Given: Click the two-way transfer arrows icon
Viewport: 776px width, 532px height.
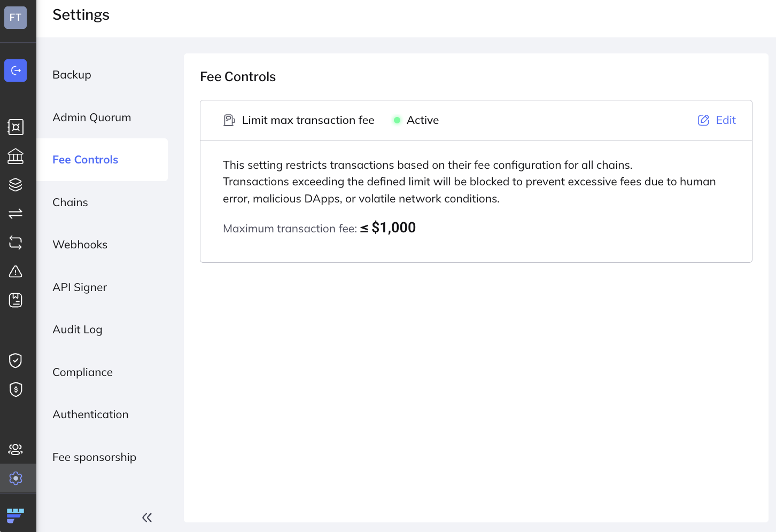Looking at the screenshot, I should click(x=15, y=214).
